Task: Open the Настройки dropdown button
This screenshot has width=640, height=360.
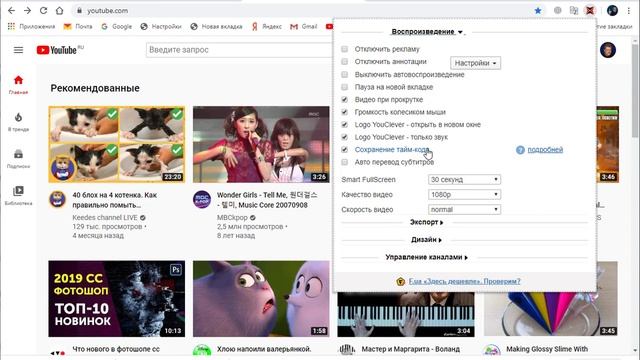Action: (476, 63)
